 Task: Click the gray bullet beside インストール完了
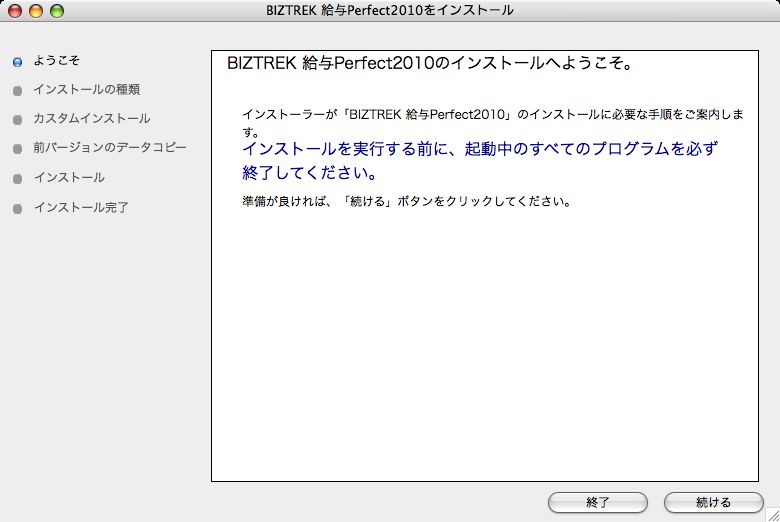point(17,209)
